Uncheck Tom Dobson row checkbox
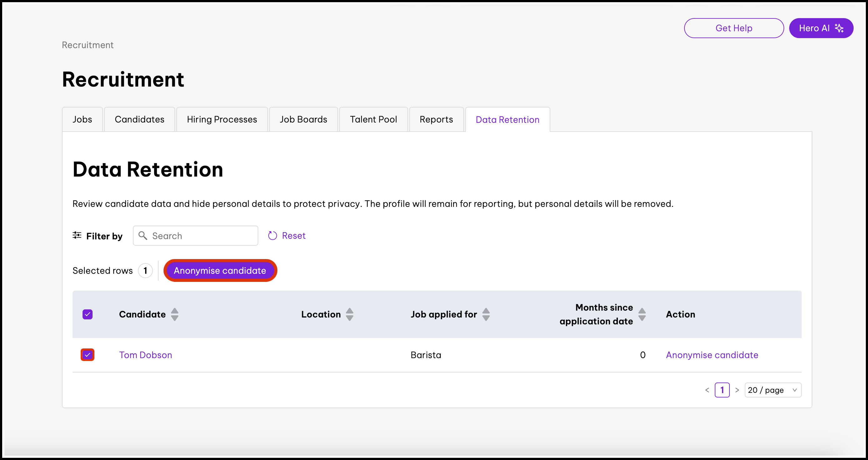This screenshot has height=460, width=868. [88, 355]
